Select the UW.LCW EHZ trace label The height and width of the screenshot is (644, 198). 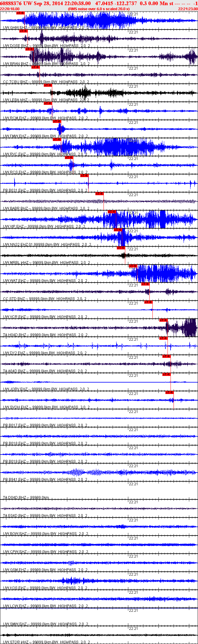[46, 606]
